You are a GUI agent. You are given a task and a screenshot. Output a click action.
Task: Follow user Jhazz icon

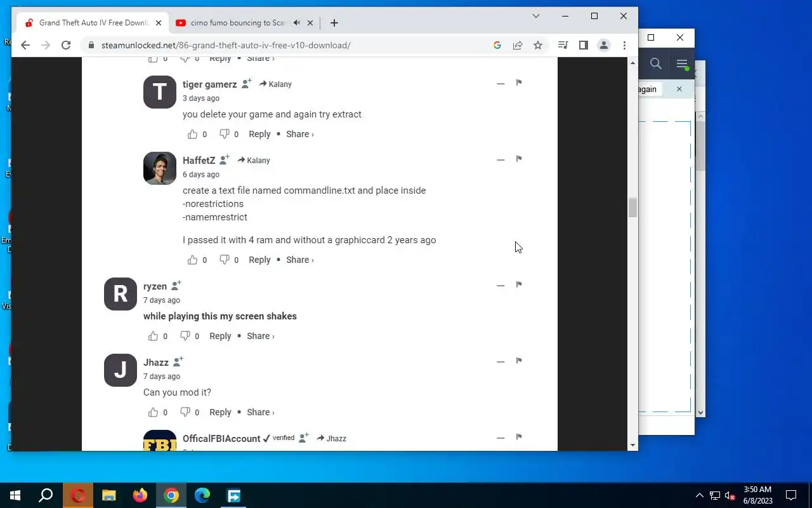click(x=178, y=361)
